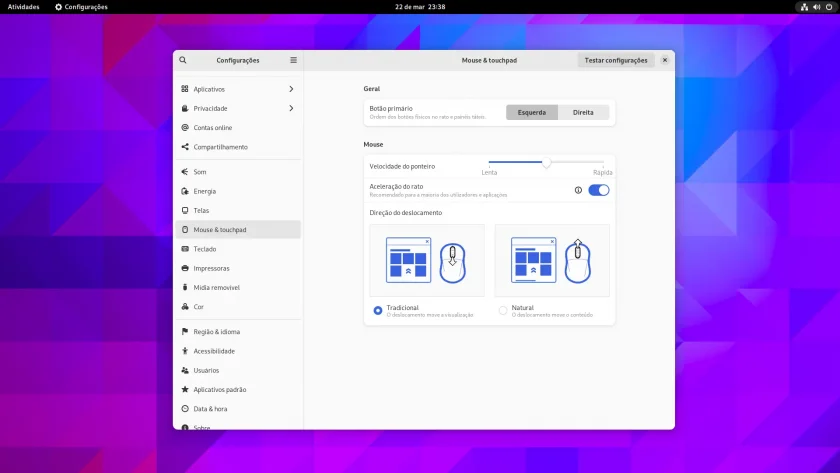Set primary button to Direita

pyautogui.click(x=583, y=112)
